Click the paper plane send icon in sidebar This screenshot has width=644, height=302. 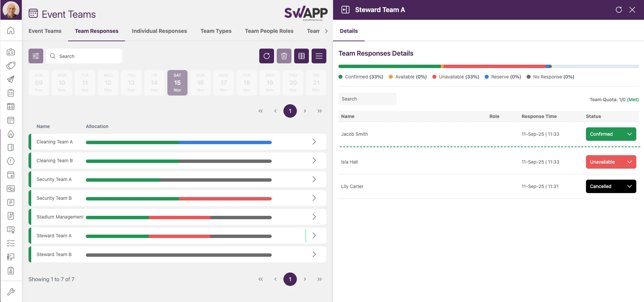tap(11, 80)
